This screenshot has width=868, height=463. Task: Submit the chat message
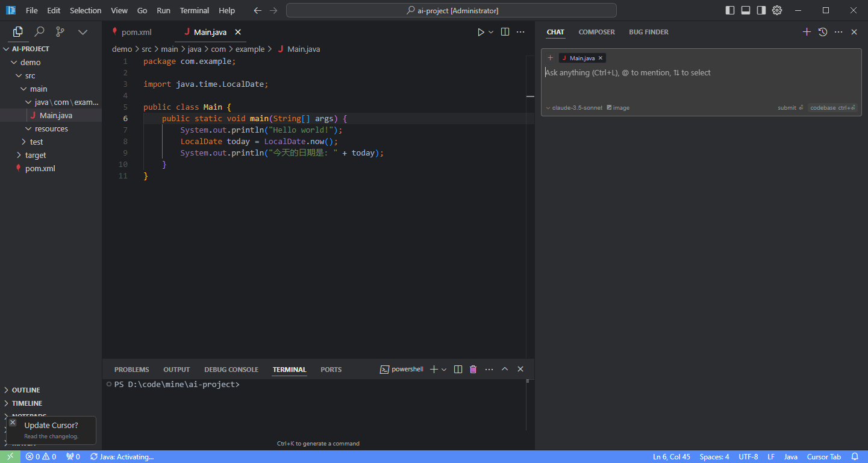click(790, 108)
